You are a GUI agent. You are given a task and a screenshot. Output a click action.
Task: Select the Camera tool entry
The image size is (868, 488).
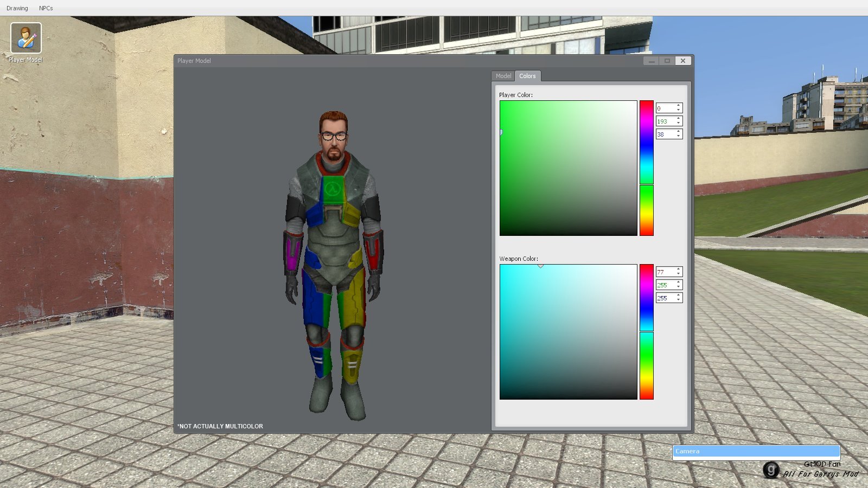pyautogui.click(x=756, y=451)
